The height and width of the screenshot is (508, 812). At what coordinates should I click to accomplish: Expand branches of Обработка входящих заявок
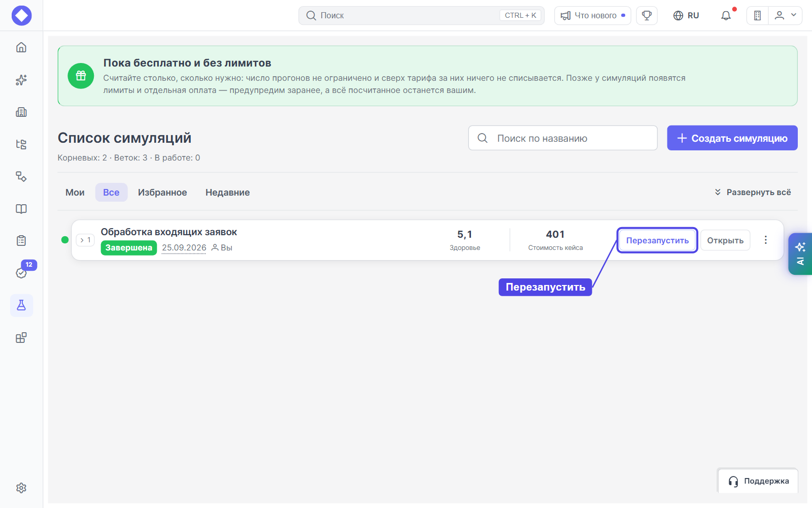tap(85, 240)
